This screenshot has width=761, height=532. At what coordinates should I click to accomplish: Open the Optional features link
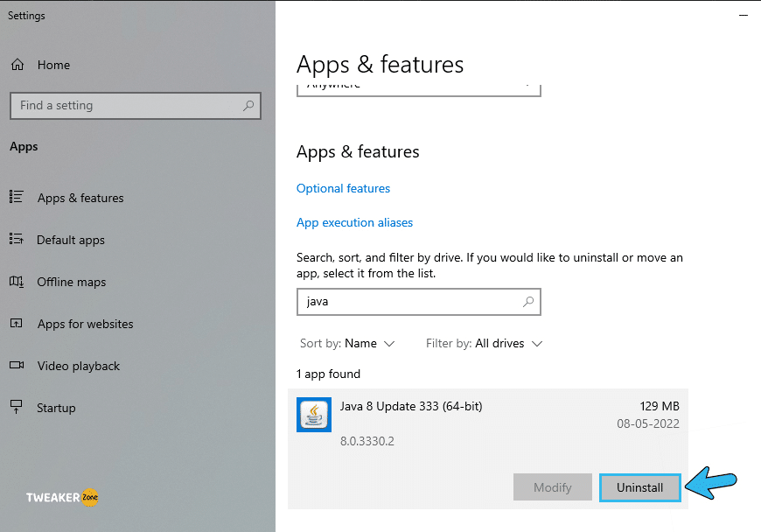tap(343, 188)
